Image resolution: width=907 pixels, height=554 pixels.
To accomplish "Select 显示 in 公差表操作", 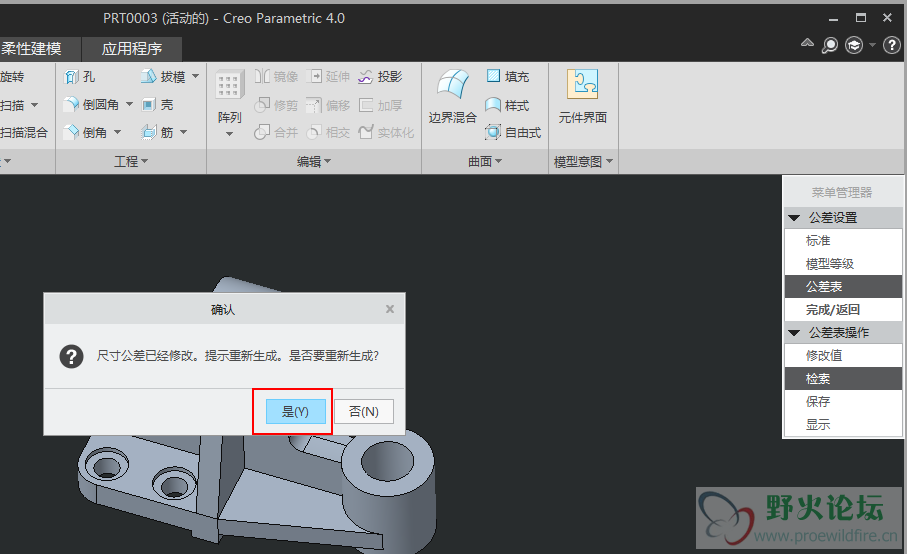I will pyautogui.click(x=843, y=424).
